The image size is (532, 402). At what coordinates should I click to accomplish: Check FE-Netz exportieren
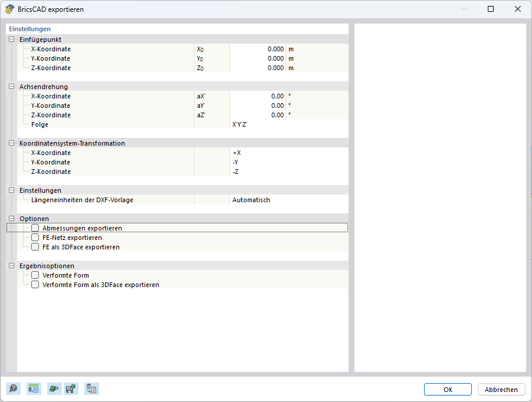[34, 238]
